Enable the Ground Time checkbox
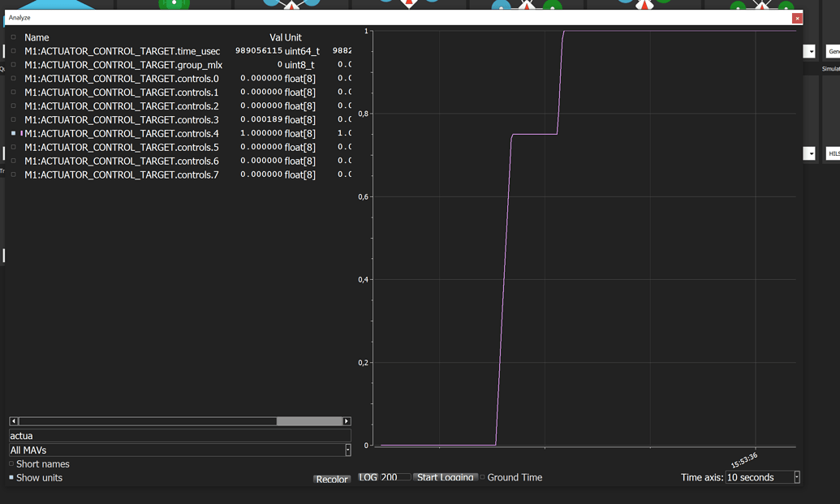Image resolution: width=840 pixels, height=504 pixels. click(x=482, y=477)
